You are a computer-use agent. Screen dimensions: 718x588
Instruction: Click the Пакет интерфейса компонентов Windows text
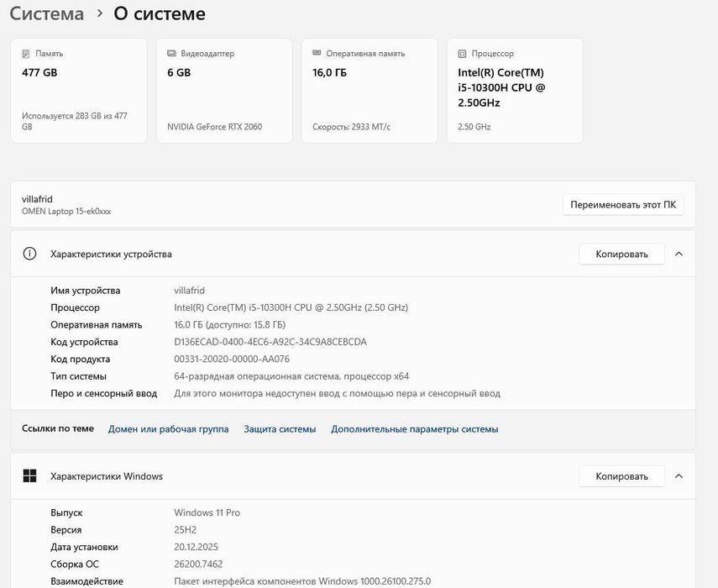[x=302, y=581]
